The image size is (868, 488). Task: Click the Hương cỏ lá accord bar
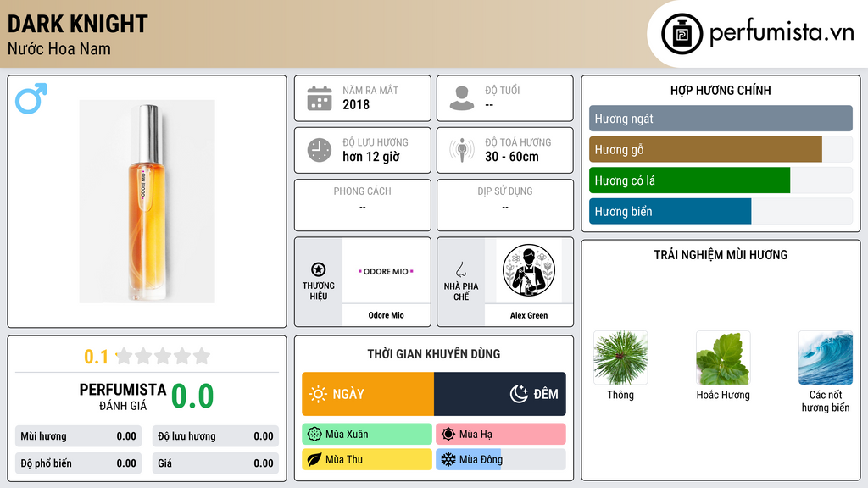point(721,180)
